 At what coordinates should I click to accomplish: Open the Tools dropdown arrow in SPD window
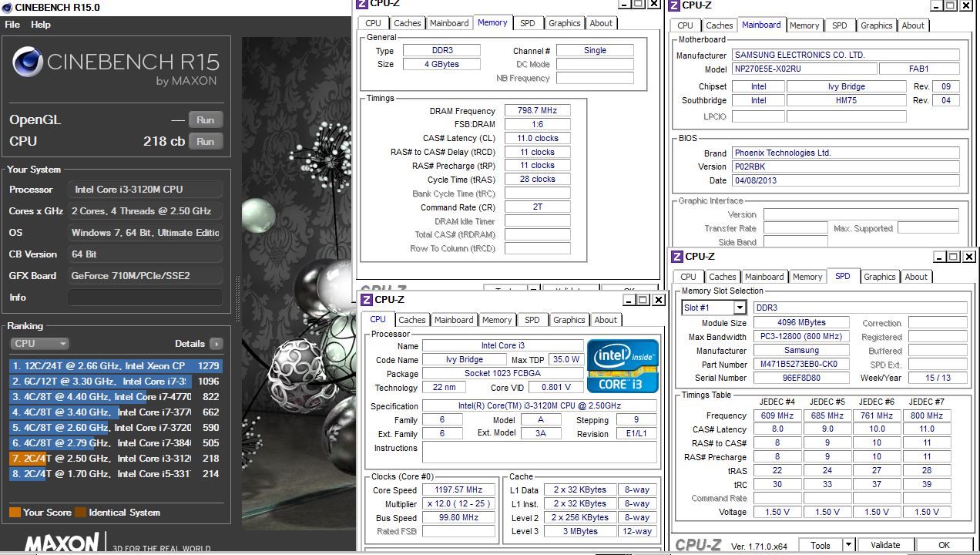pyautogui.click(x=848, y=545)
